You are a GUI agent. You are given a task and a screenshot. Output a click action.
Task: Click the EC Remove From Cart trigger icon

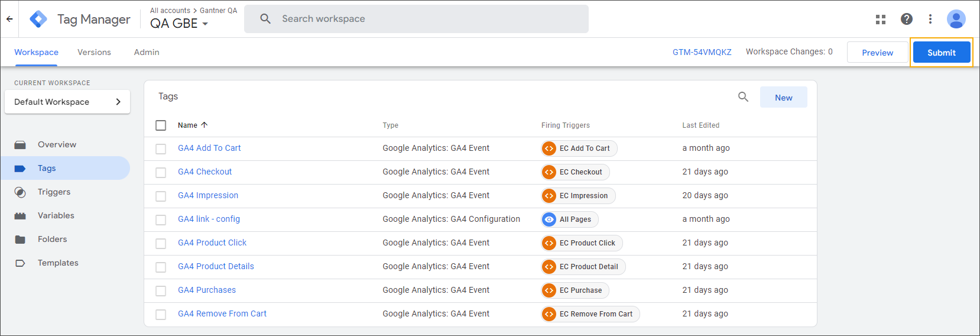(x=549, y=314)
